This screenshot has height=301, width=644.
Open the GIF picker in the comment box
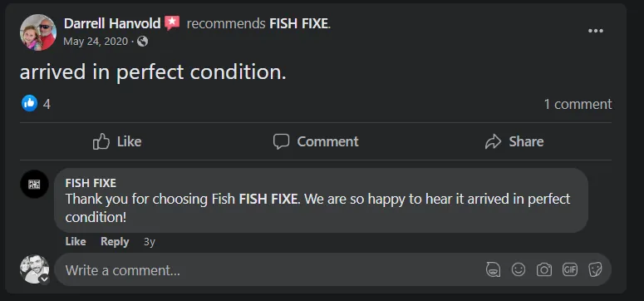click(570, 269)
